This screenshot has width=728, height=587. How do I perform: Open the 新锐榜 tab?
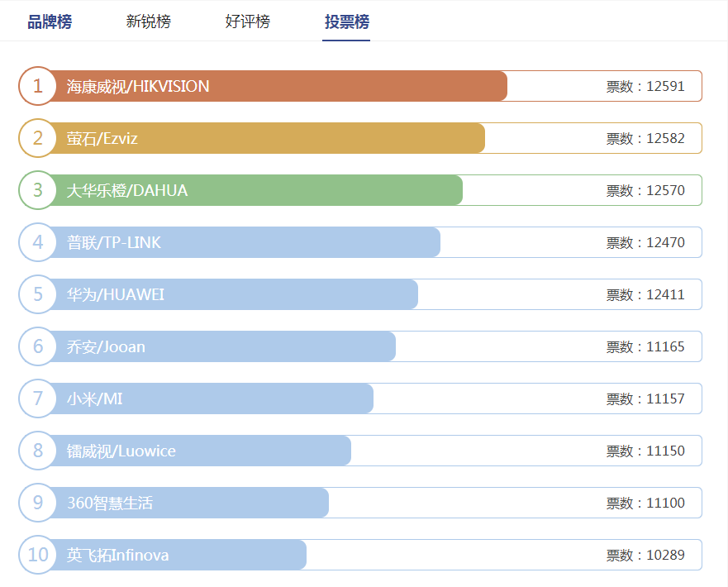[149, 21]
